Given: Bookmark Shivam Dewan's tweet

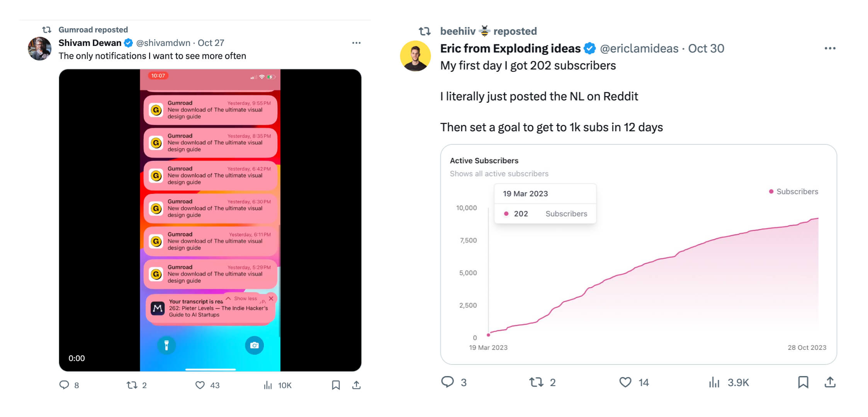Looking at the screenshot, I should click(336, 385).
